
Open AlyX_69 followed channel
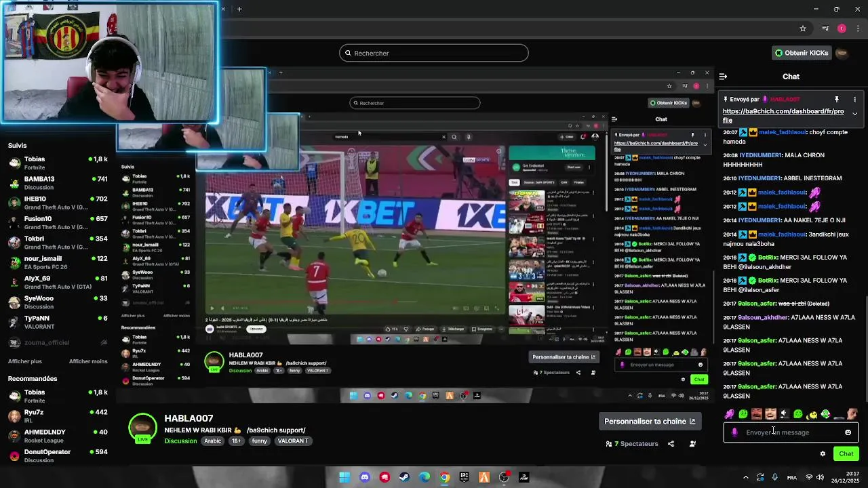coord(58,282)
